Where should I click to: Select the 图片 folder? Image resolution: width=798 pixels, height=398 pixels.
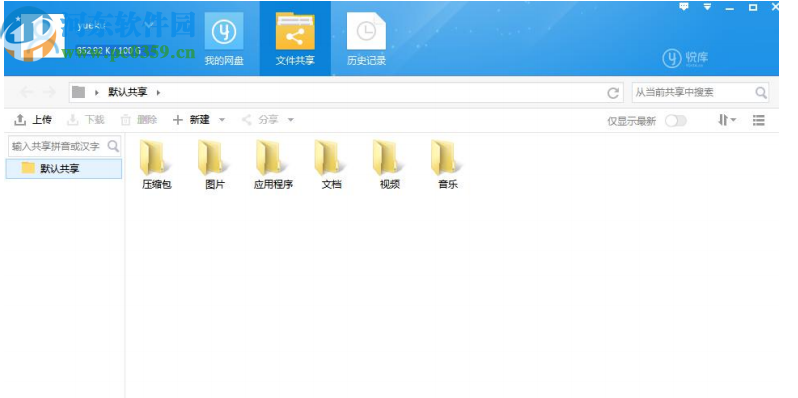pyautogui.click(x=215, y=164)
